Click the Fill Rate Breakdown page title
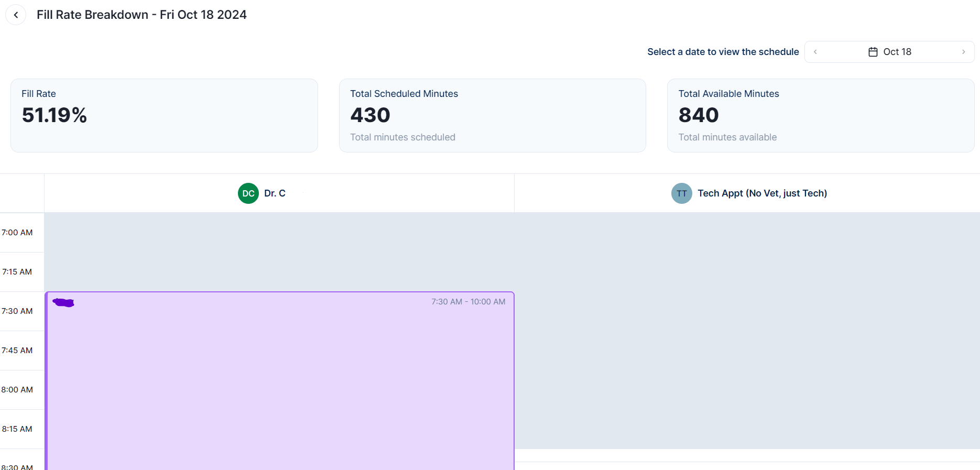The height and width of the screenshot is (470, 980). [141, 15]
